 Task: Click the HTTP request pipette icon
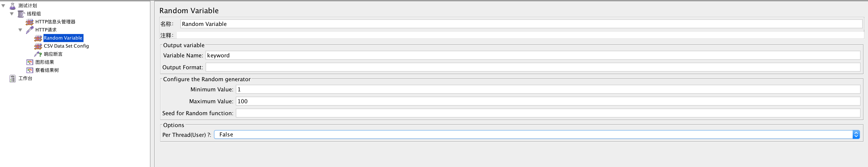click(30, 30)
